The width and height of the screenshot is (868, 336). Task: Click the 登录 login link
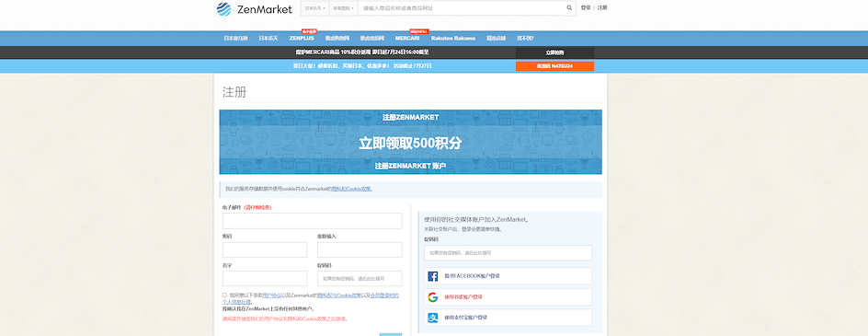(586, 7)
